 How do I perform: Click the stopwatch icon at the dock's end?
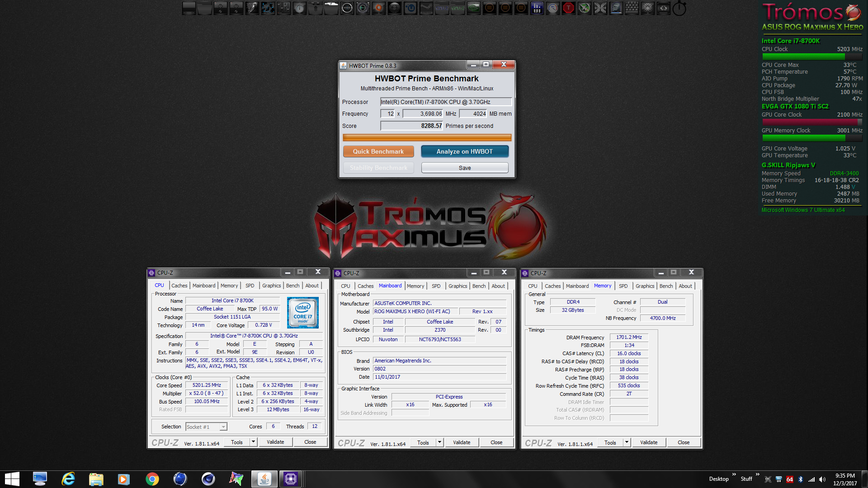coord(679,8)
